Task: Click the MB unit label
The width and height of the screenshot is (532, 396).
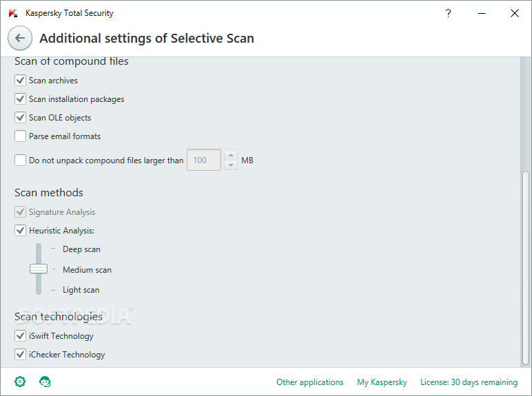Action: 247,160
